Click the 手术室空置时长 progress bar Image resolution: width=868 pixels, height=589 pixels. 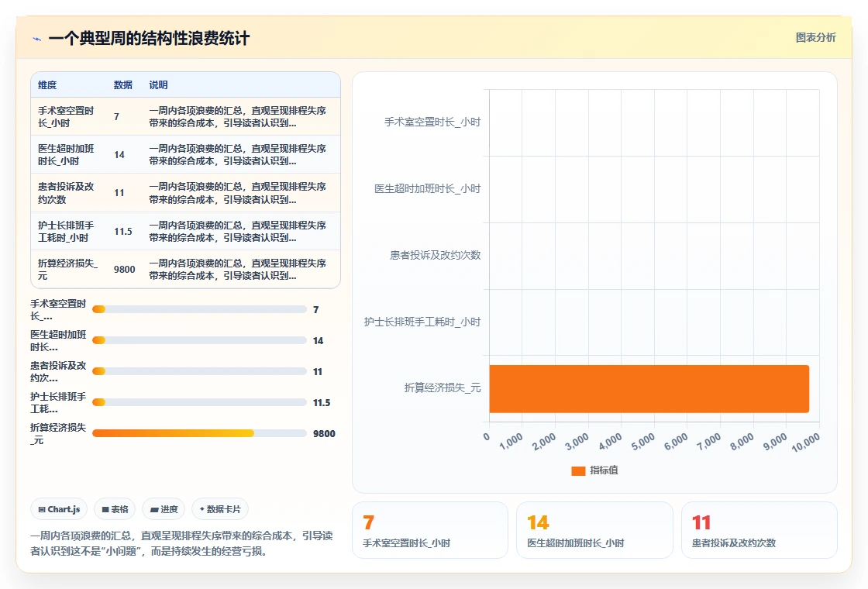[x=199, y=309]
